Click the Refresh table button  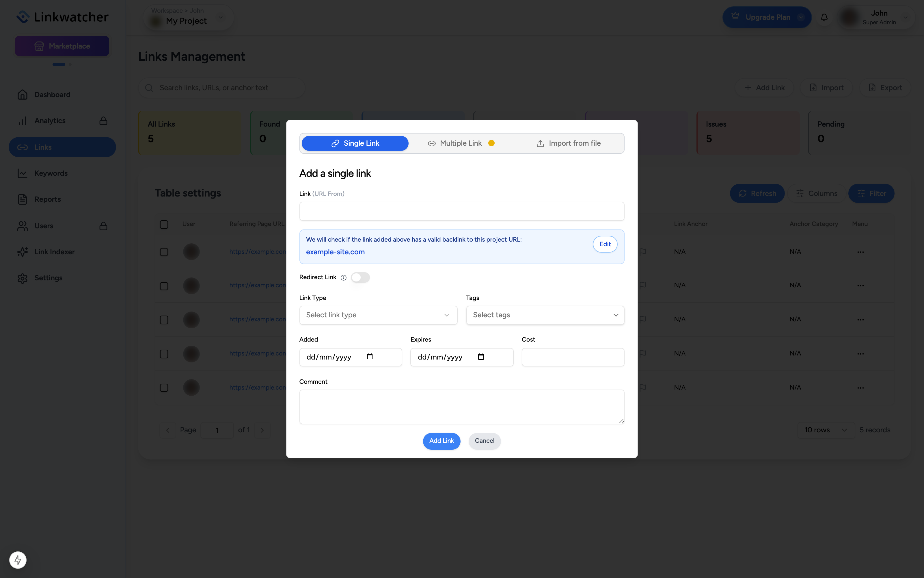pyautogui.click(x=757, y=193)
